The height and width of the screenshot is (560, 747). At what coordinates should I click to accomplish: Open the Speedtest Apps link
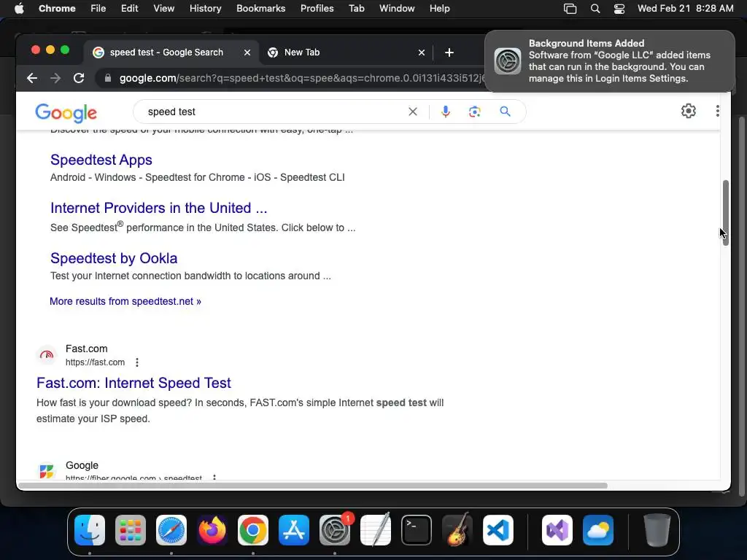click(101, 160)
